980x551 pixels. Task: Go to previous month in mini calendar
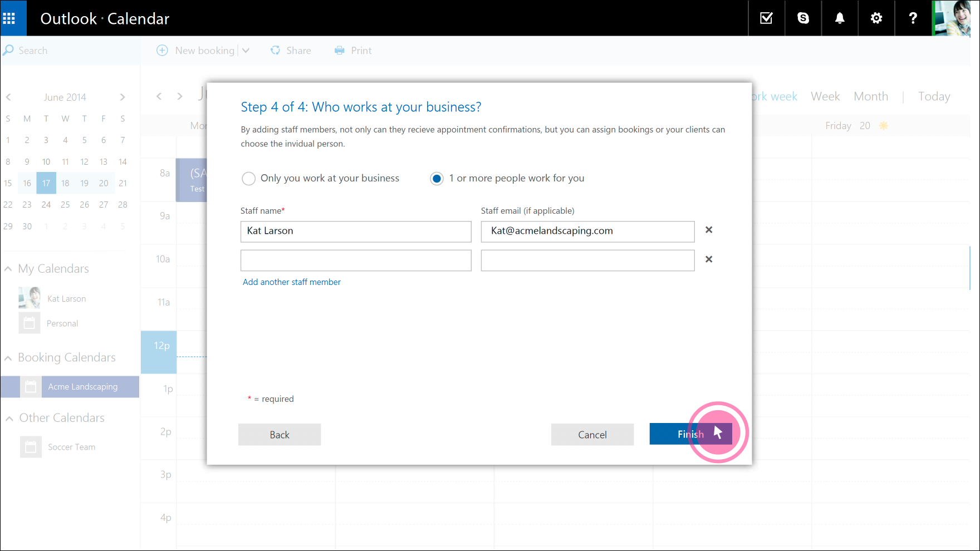(8, 97)
